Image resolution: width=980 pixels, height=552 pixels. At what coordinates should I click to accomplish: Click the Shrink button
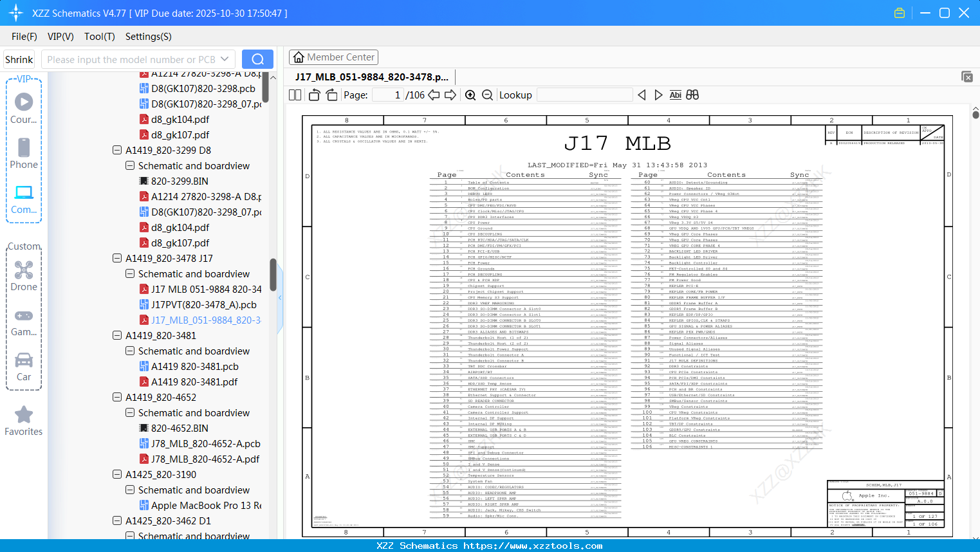point(19,59)
